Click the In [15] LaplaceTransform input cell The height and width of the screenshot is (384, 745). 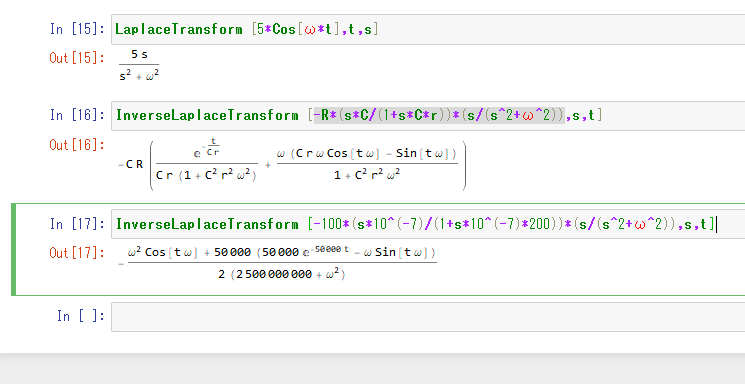tap(428, 29)
